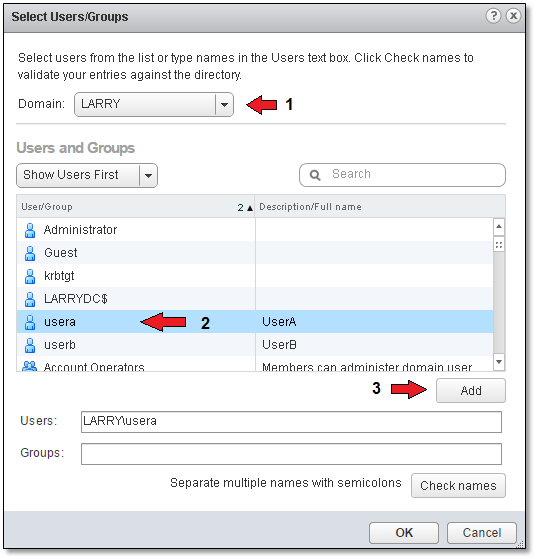Click the Check names button
The image size is (536, 559).
pos(458,486)
